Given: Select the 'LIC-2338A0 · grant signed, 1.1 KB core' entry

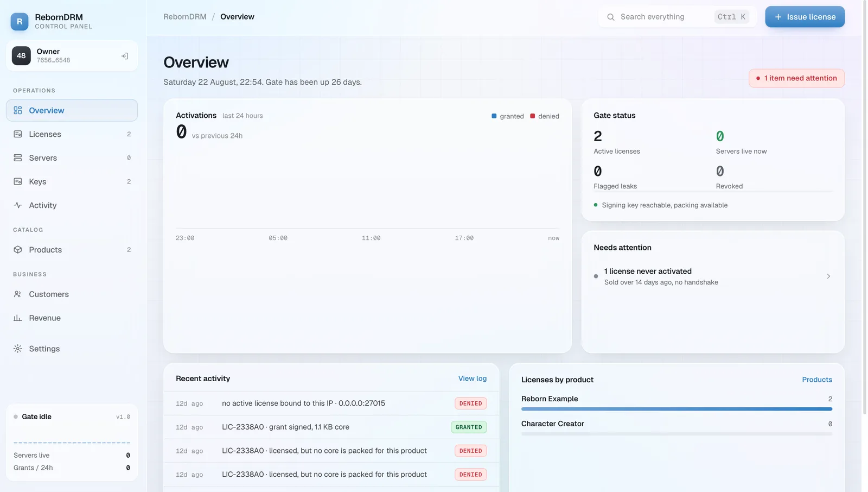Looking at the screenshot, I should [331, 427].
